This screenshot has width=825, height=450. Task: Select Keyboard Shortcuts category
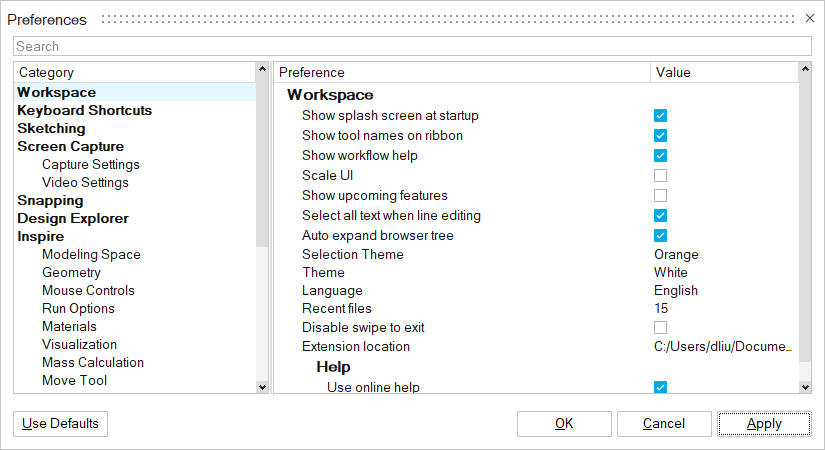click(x=85, y=111)
